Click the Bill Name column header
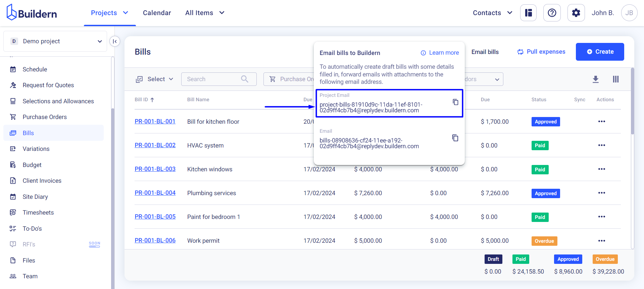 (198, 100)
